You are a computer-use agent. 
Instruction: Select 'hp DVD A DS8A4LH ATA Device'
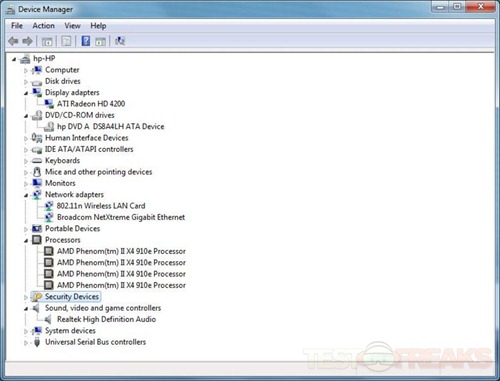pyautogui.click(x=111, y=126)
